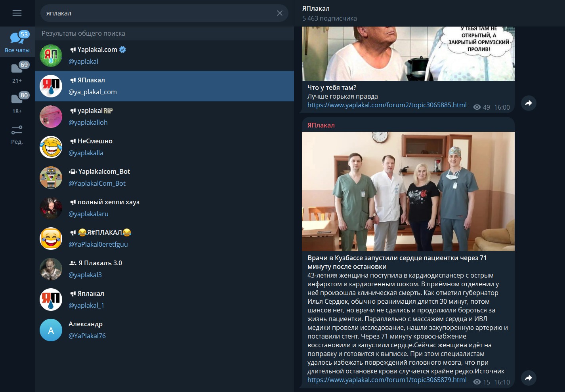Viewport: 565px width, 392px height.
Task: Click the «Что у тебя там?» post title
Action: point(332,88)
